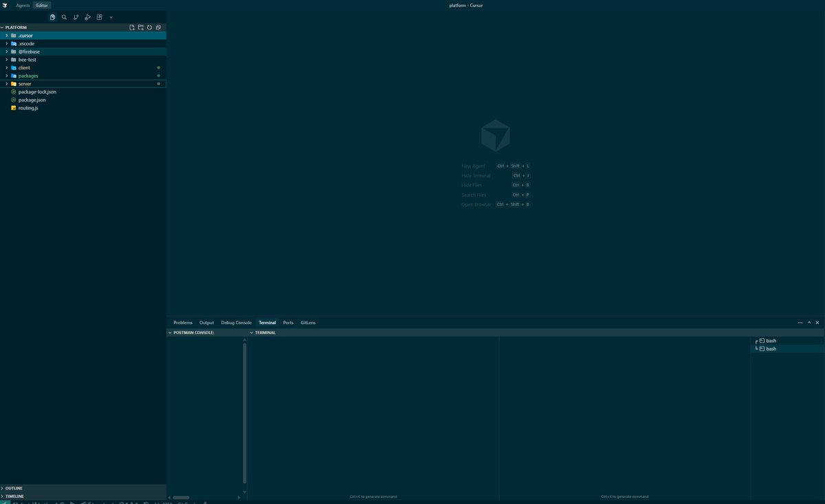Open the Explorer view icon
The width and height of the screenshot is (825, 504).
[52, 17]
